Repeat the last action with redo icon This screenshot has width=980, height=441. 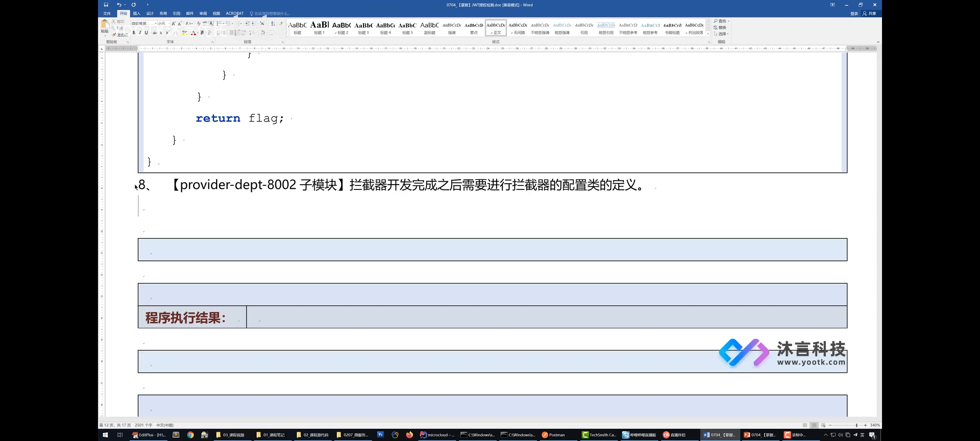click(134, 5)
